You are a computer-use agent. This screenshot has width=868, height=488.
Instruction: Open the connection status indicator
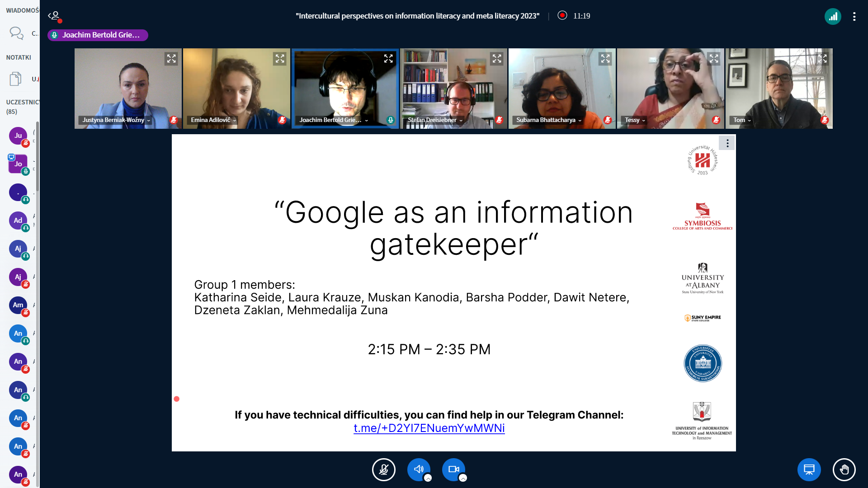tap(833, 17)
